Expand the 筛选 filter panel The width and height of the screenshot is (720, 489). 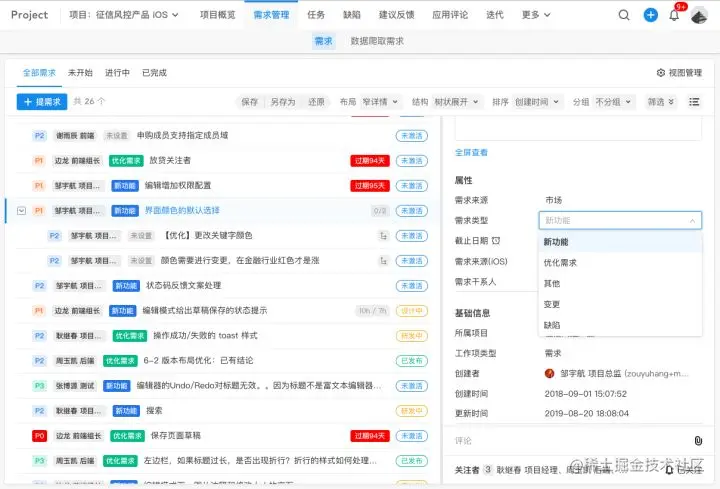click(660, 101)
